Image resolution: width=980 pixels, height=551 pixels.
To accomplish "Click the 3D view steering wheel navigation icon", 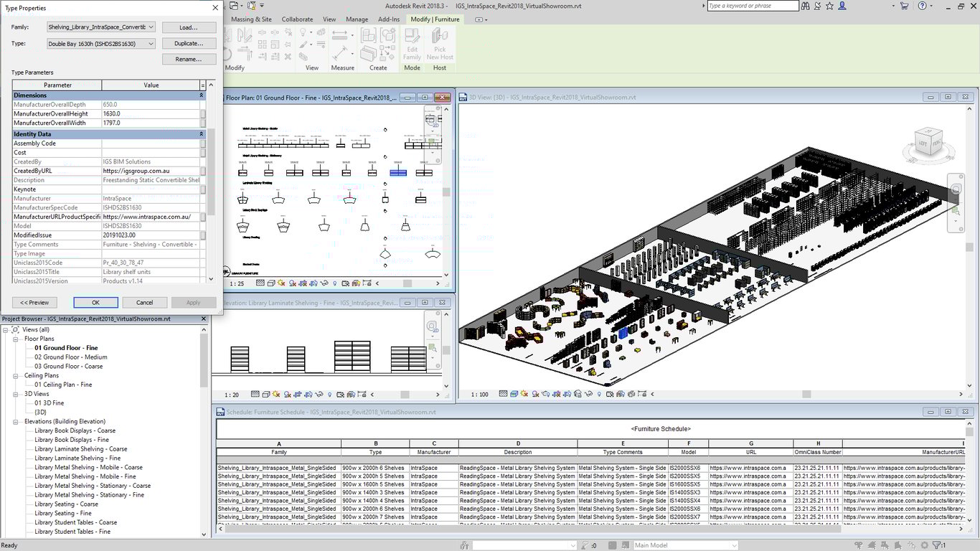I will click(956, 189).
